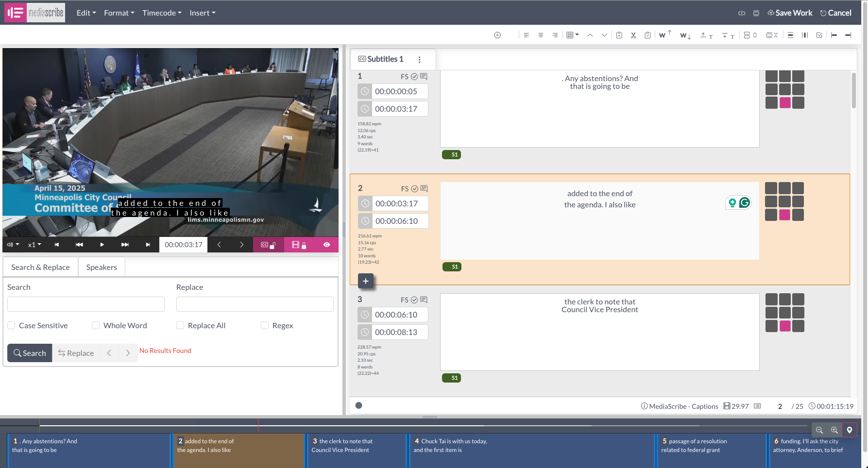The width and height of the screenshot is (868, 468).
Task: Toggle the eye visibility icon on the video bar
Action: pos(326,244)
